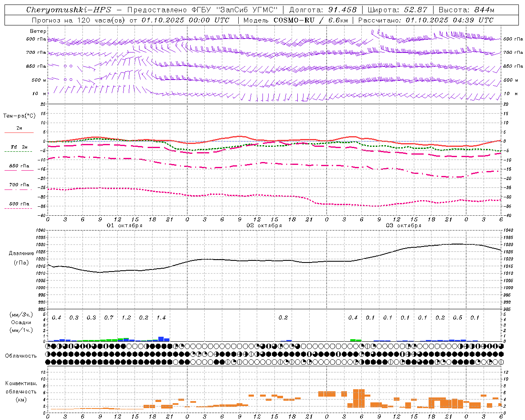Screen dimensions: 525x420
Task: Click the Td 2м legend label
Action: (x=19, y=147)
